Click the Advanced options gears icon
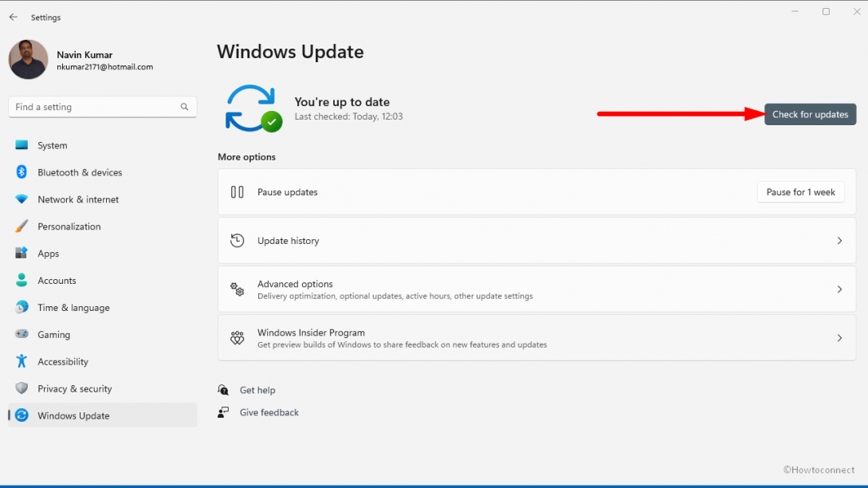Screen dimensions: 868x488 click(237, 289)
